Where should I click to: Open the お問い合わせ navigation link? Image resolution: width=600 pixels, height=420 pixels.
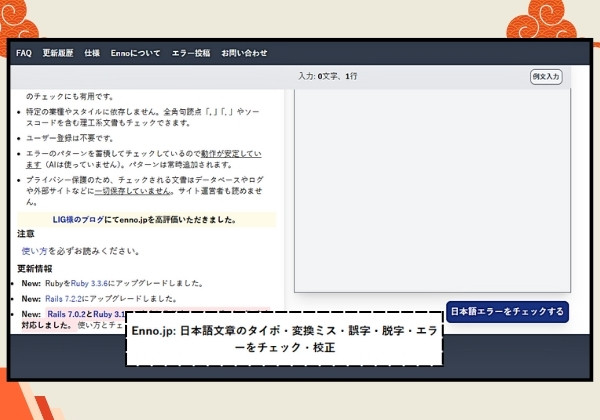(244, 53)
